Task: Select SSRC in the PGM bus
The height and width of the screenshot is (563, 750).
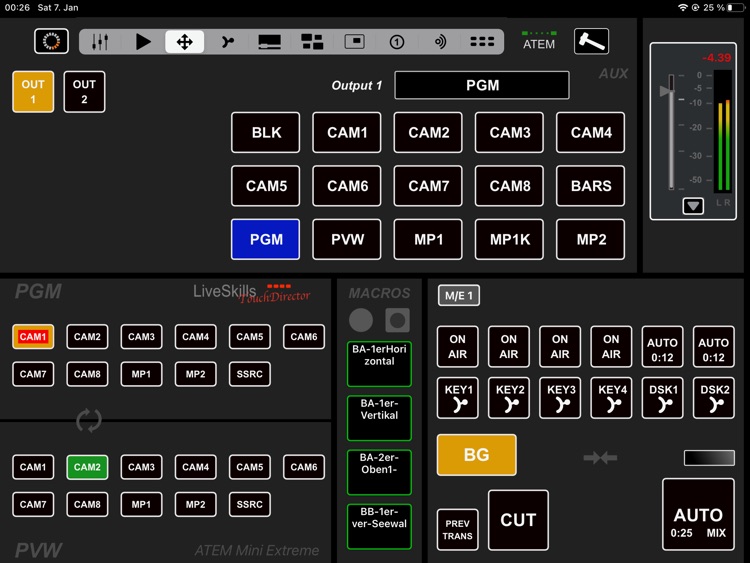Action: [x=250, y=374]
